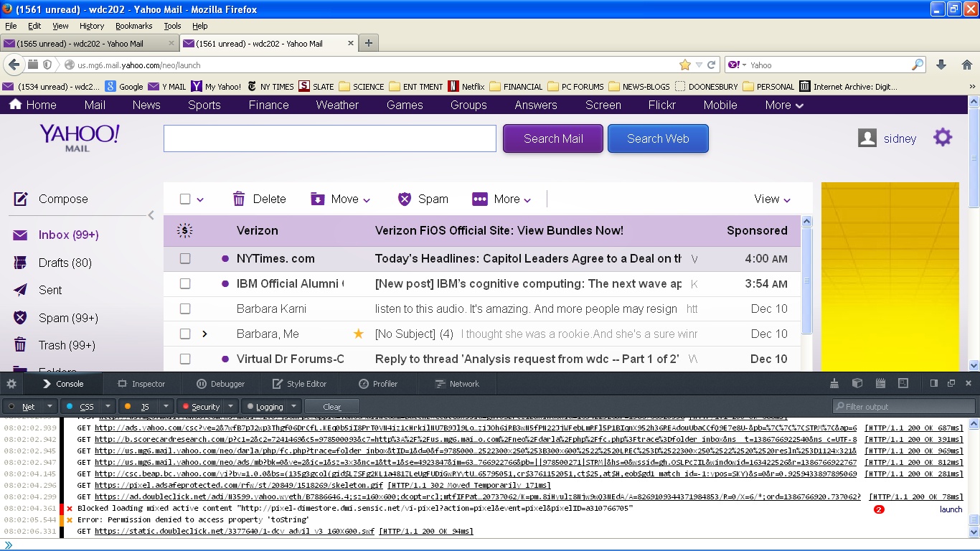Click the Search Web button
Image resolution: width=980 pixels, height=551 pixels.
pyautogui.click(x=658, y=138)
